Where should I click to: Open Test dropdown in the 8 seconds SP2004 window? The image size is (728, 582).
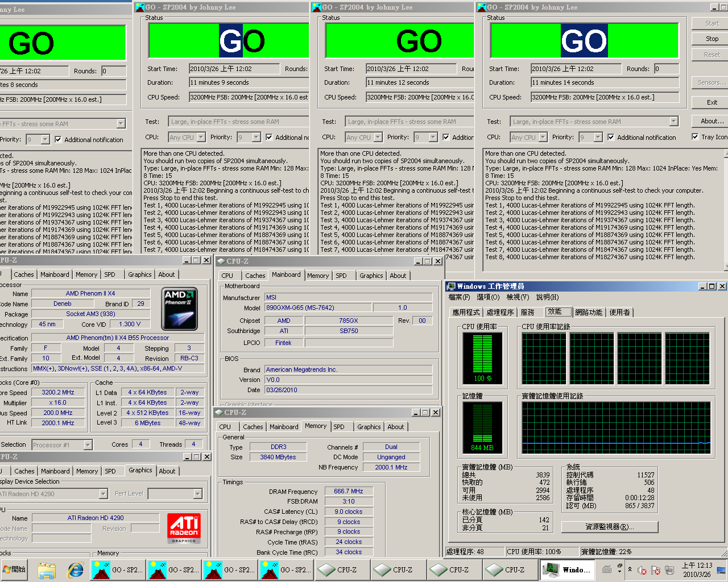tap(121, 124)
